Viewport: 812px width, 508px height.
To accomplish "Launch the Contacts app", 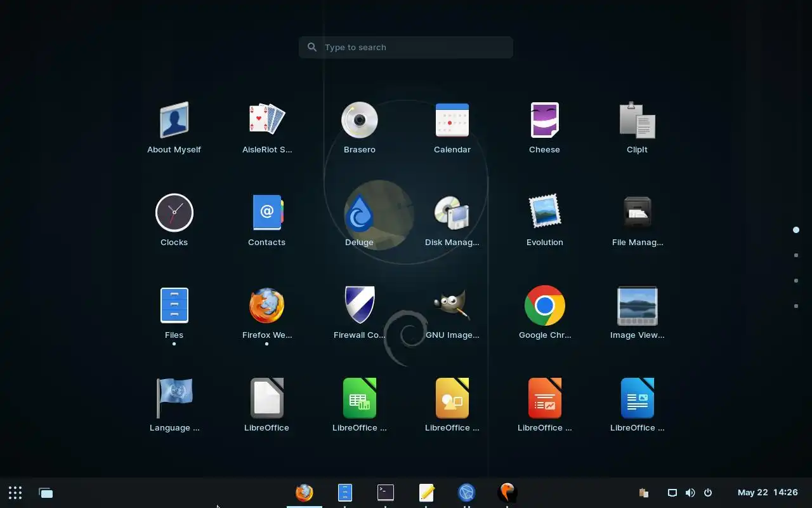I will click(266, 220).
